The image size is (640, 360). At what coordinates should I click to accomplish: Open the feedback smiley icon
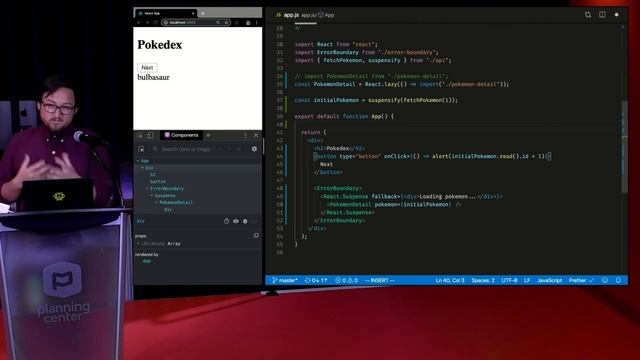[x=605, y=280]
